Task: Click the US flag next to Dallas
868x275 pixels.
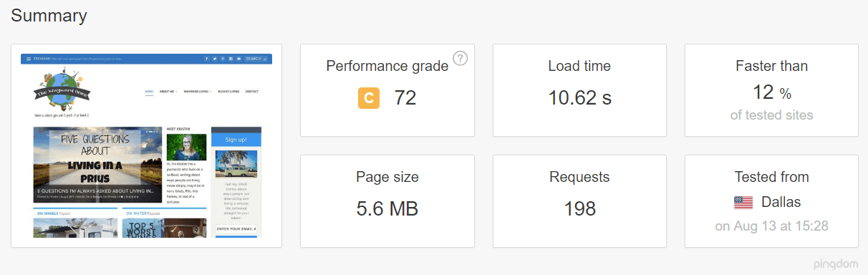Action: click(x=743, y=203)
